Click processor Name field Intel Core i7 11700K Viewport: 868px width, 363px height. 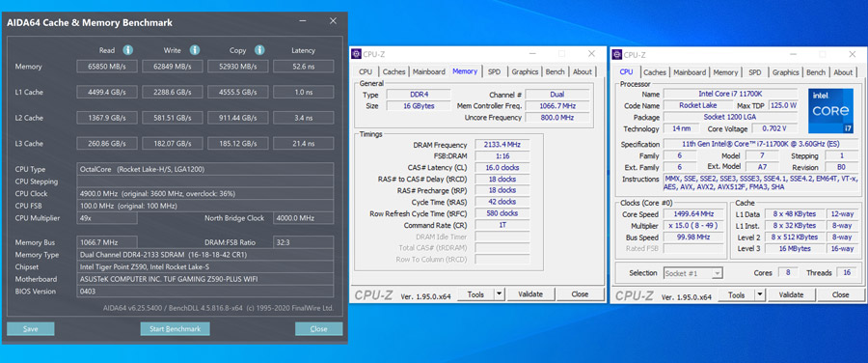coord(731,95)
